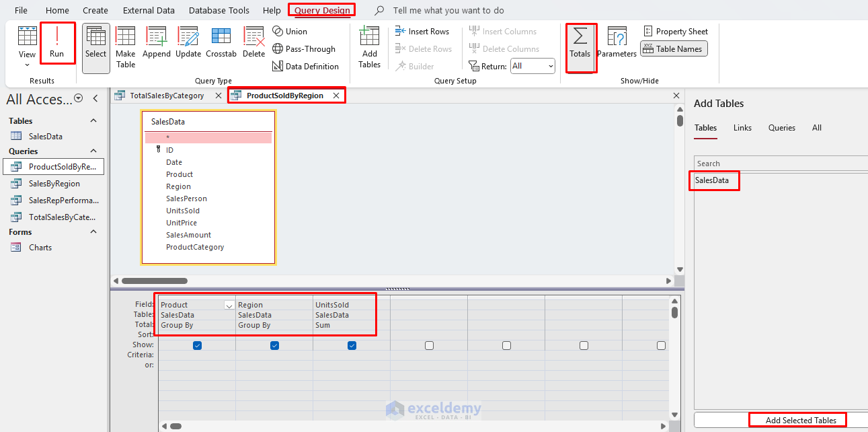
Task: Check the Show box in fourth grid column
Action: (x=429, y=345)
